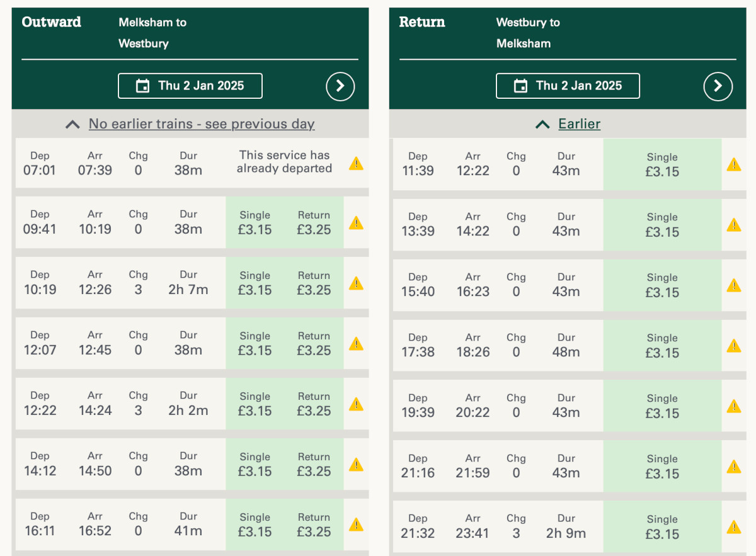This screenshot has width=756, height=556.
Task: Select £3.15 Single fare for 13:39 return
Action: [662, 225]
